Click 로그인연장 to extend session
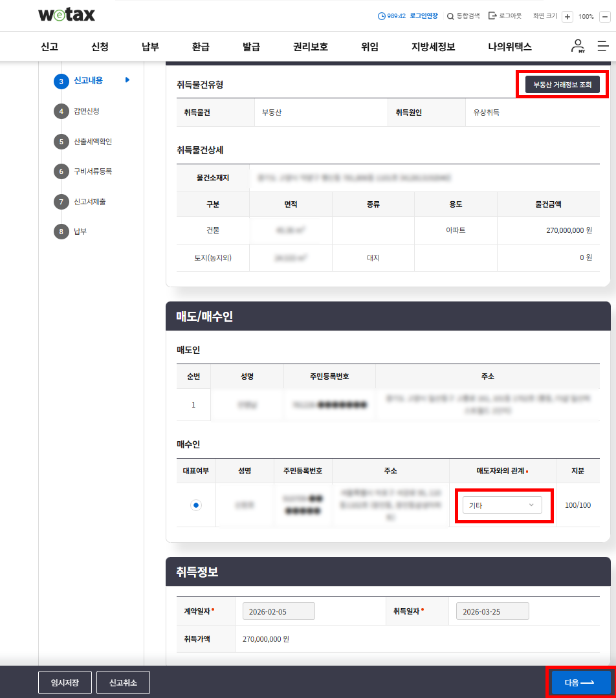The image size is (616, 698). [423, 16]
